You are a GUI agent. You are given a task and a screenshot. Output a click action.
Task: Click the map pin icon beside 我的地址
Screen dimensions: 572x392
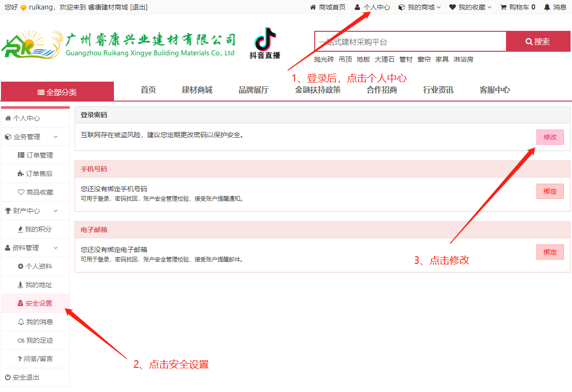(x=20, y=285)
